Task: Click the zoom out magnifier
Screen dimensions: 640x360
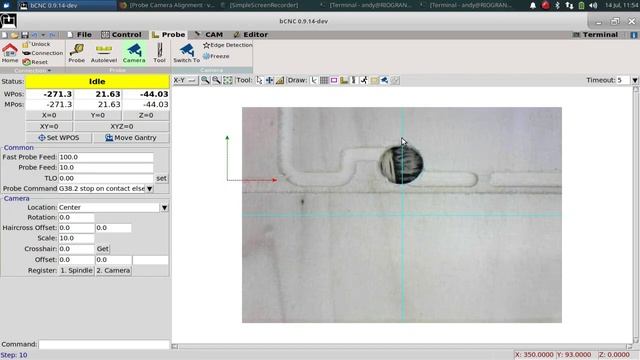Action: pyautogui.click(x=216, y=80)
